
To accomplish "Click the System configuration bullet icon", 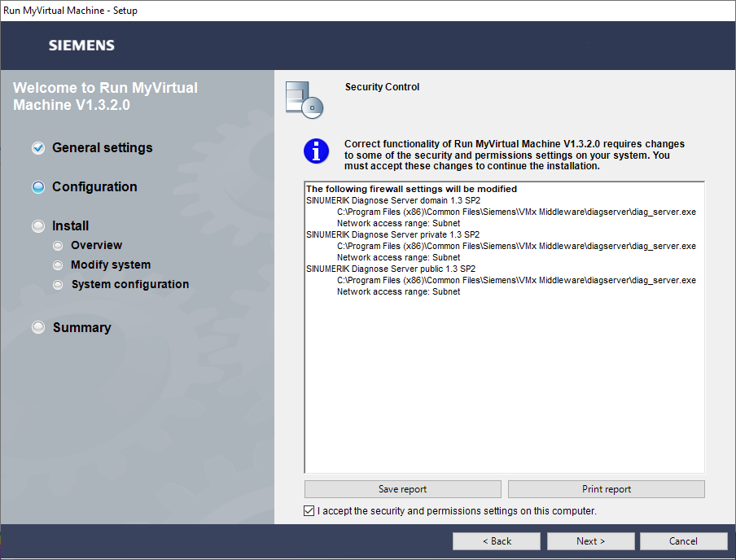I will [57, 285].
